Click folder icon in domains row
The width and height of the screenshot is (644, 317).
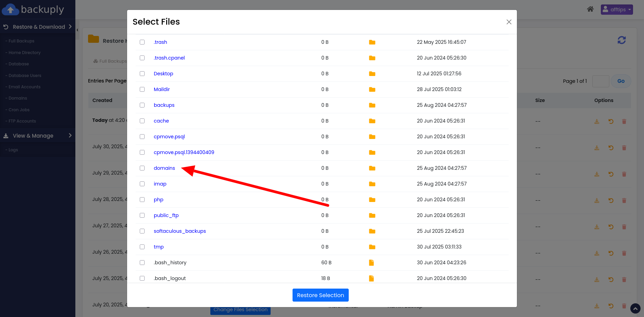click(x=372, y=168)
